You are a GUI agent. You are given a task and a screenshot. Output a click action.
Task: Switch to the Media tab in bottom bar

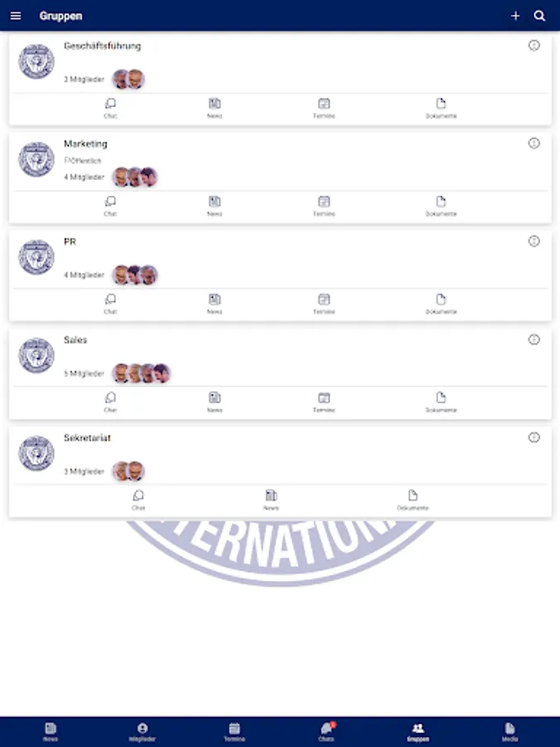(x=509, y=732)
